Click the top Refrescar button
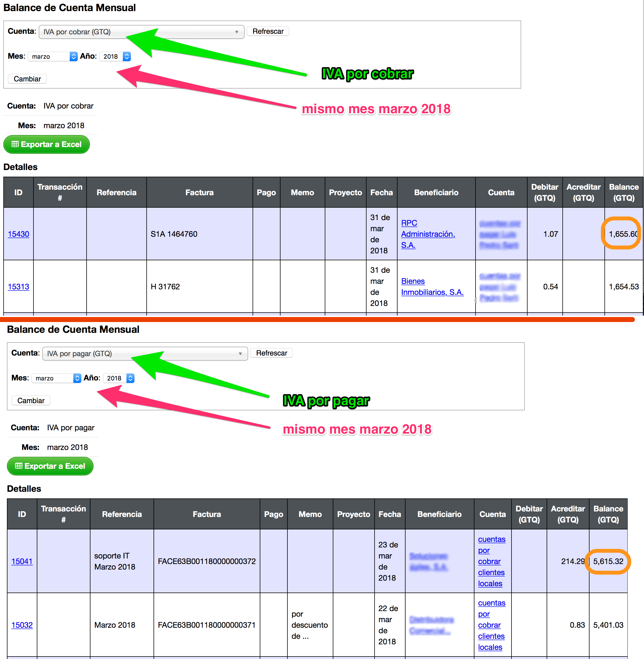Image resolution: width=644 pixels, height=659 pixels. tap(268, 31)
